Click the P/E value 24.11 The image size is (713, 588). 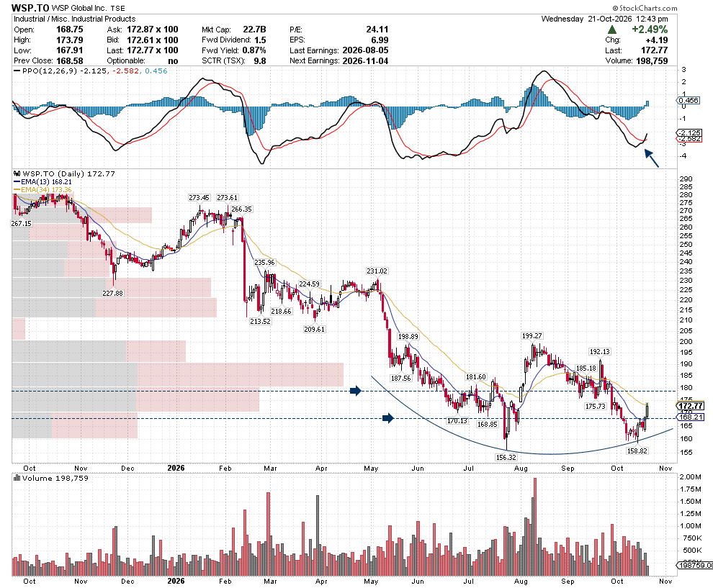point(377,30)
